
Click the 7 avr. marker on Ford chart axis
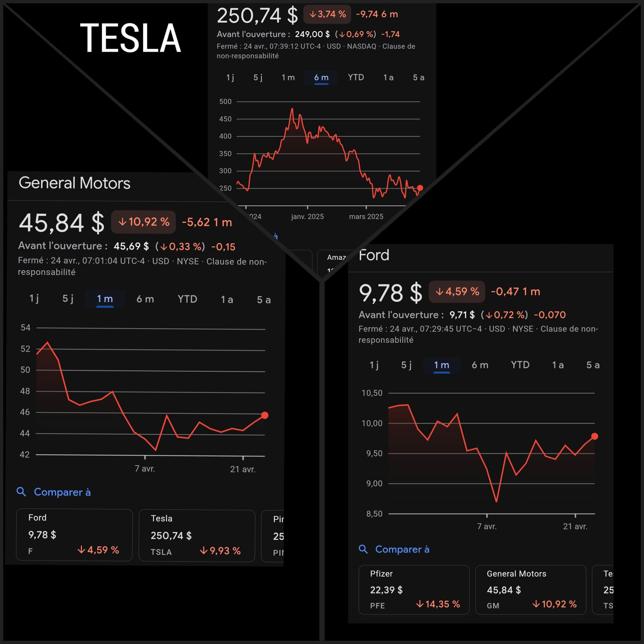[x=487, y=526]
